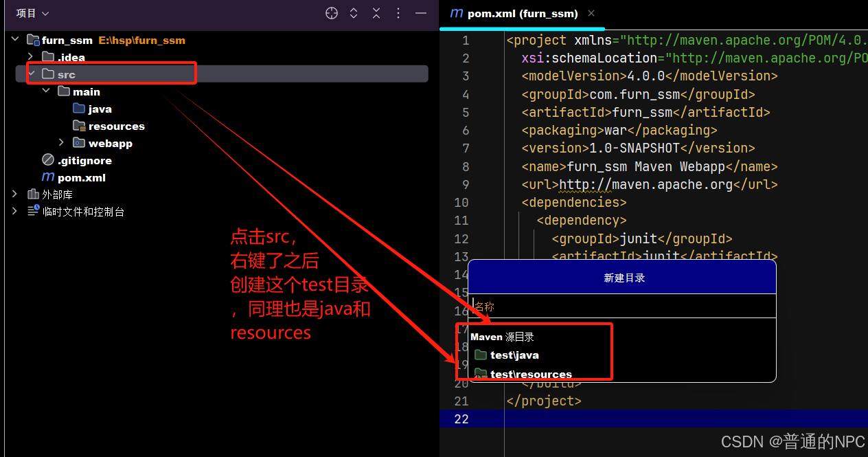Expand the .idea folder
The image size is (868, 457).
point(30,56)
